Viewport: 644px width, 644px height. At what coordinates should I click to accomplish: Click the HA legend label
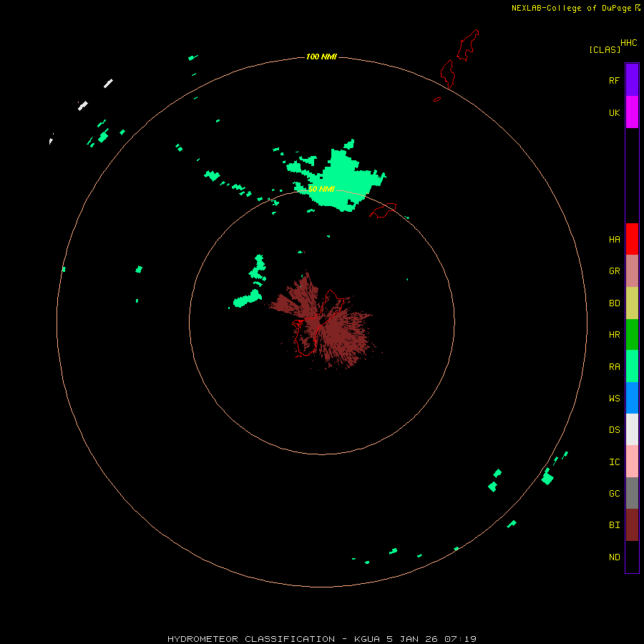click(x=614, y=240)
